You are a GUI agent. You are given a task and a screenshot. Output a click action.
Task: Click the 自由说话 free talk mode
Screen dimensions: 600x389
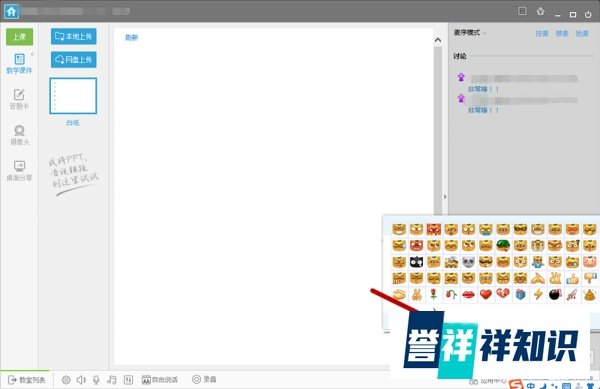[x=160, y=379]
